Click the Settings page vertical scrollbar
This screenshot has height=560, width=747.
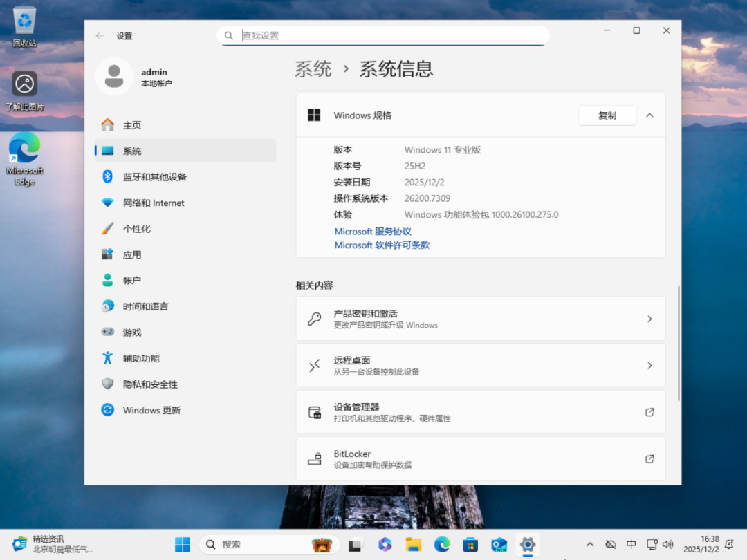[679, 343]
